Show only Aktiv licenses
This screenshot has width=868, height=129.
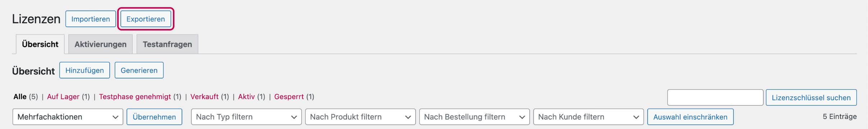(246, 97)
